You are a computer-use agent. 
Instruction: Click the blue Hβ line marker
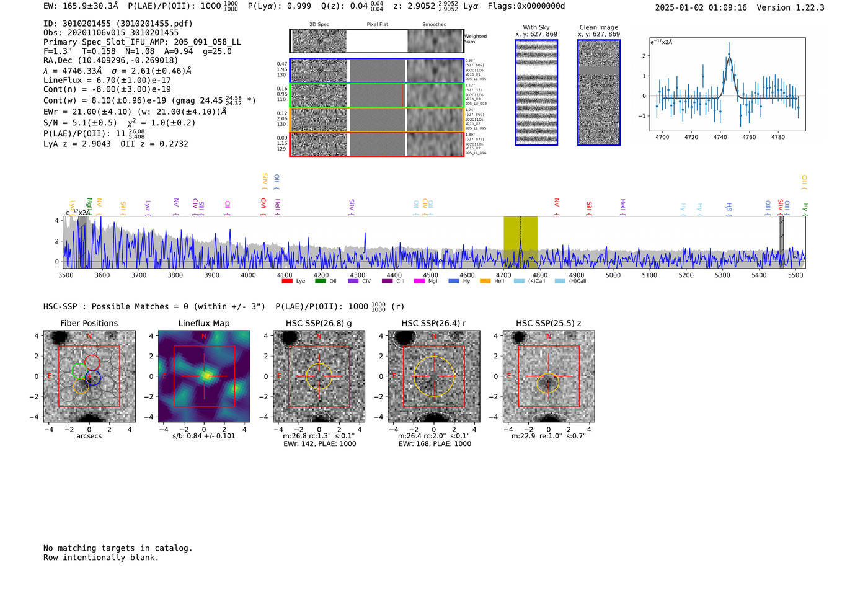(x=729, y=208)
